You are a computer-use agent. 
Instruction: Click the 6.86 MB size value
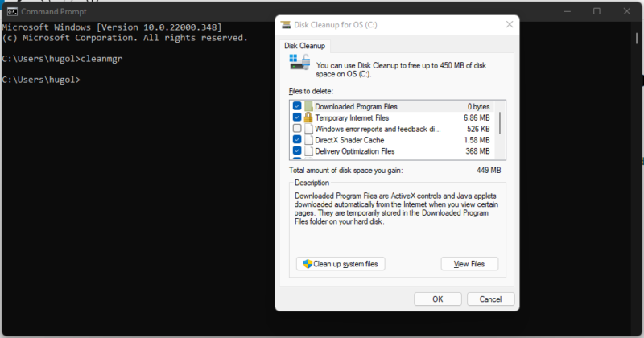[x=477, y=117]
